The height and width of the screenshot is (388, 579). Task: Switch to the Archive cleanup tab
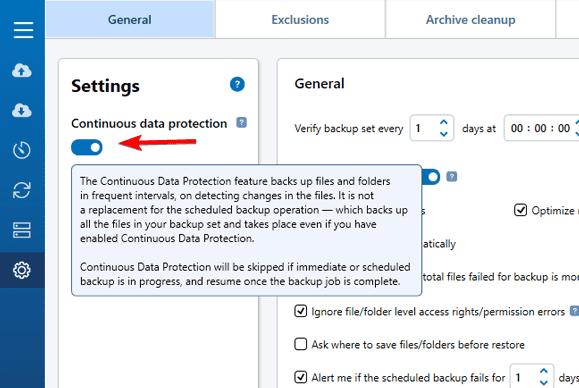pyautogui.click(x=470, y=20)
